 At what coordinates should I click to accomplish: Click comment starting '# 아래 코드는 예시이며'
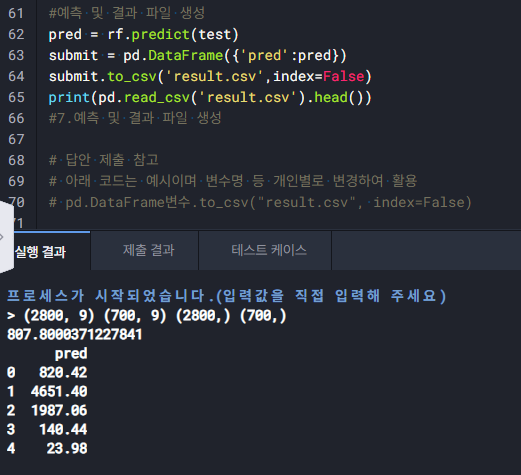(233, 181)
